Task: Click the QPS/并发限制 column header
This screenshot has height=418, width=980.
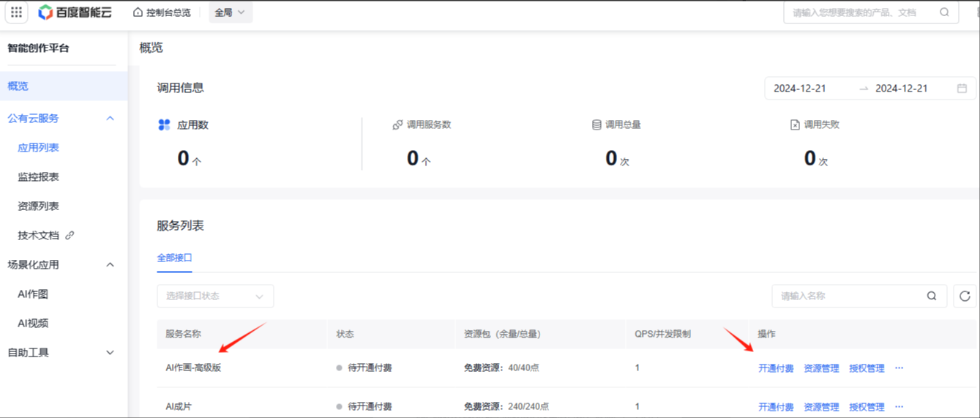Action: coord(662,334)
